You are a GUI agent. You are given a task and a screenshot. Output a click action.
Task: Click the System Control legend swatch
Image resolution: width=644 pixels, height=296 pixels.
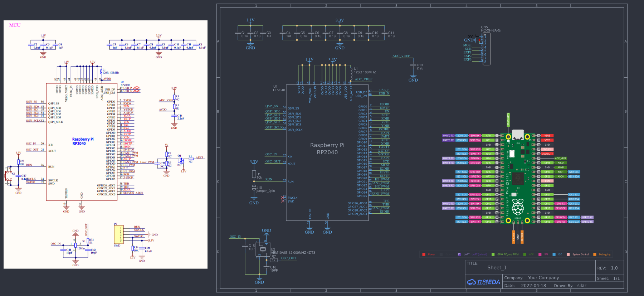pyautogui.click(x=568, y=254)
